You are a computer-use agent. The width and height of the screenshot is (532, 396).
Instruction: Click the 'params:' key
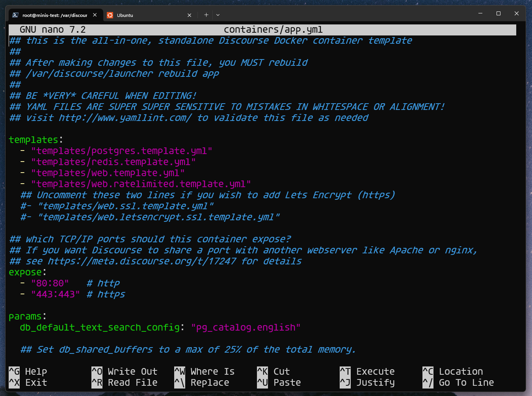coord(28,316)
